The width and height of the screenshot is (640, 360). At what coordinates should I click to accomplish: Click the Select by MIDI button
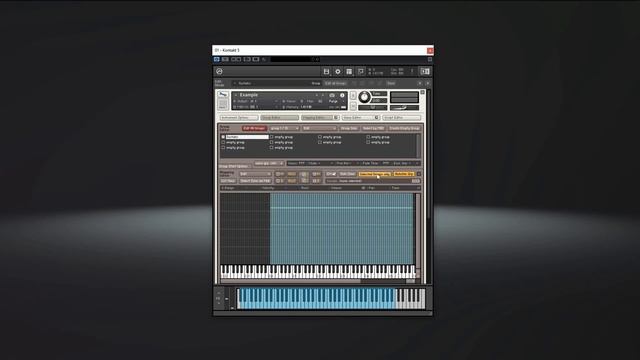pos(373,128)
